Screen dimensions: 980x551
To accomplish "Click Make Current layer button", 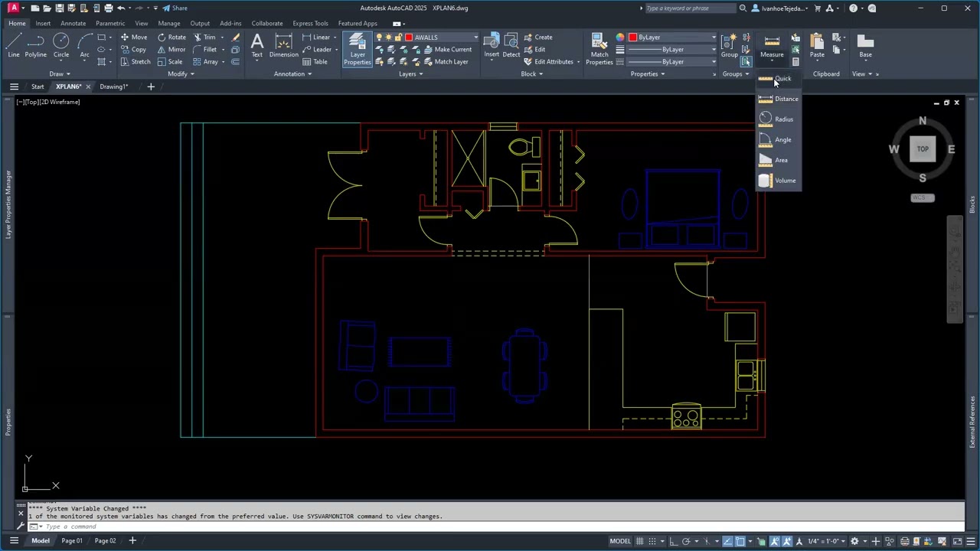I will coord(446,50).
